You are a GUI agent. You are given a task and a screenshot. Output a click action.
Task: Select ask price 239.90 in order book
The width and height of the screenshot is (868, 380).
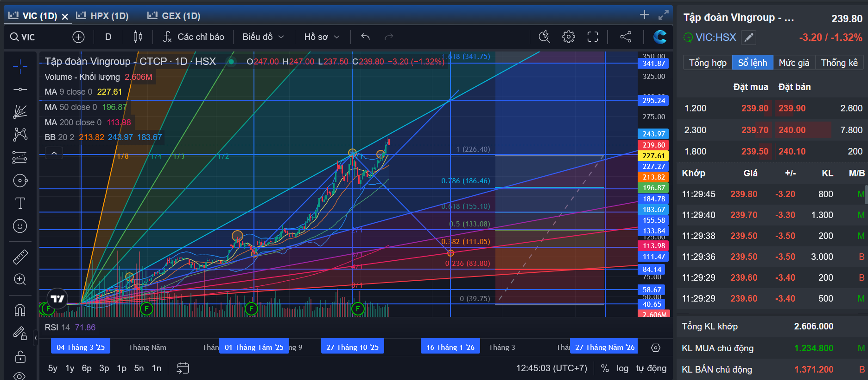[792, 108]
